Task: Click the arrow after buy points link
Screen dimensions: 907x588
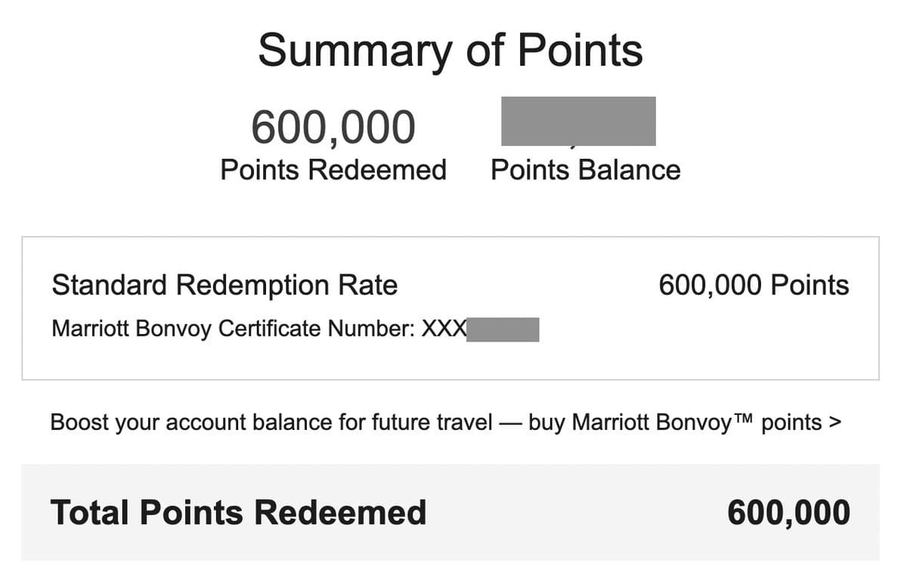Action: [x=835, y=422]
